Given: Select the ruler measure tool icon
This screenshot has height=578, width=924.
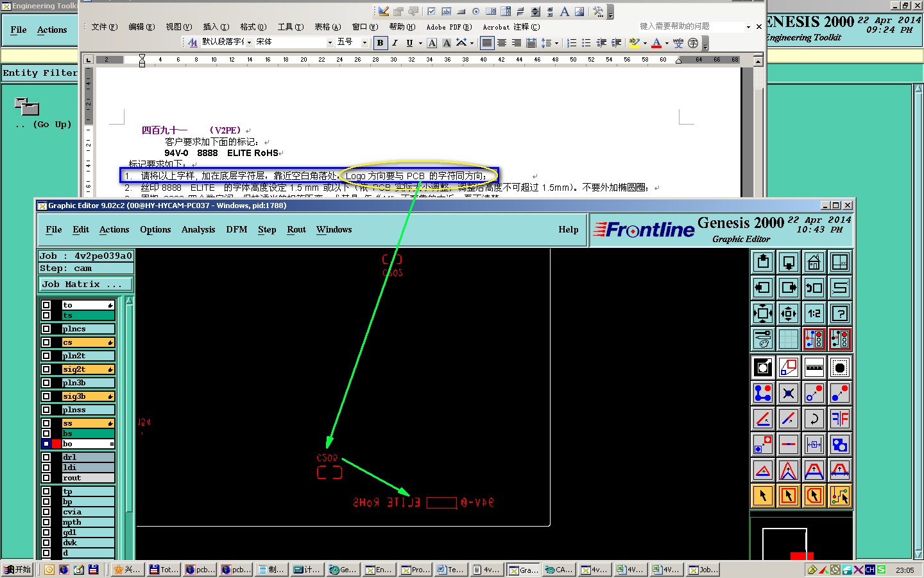Looking at the screenshot, I should 814,367.
